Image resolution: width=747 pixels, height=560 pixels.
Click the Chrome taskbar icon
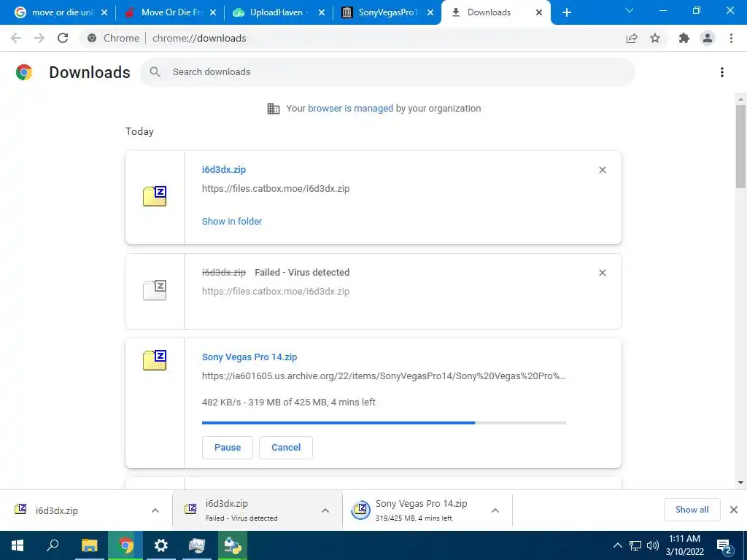(125, 545)
